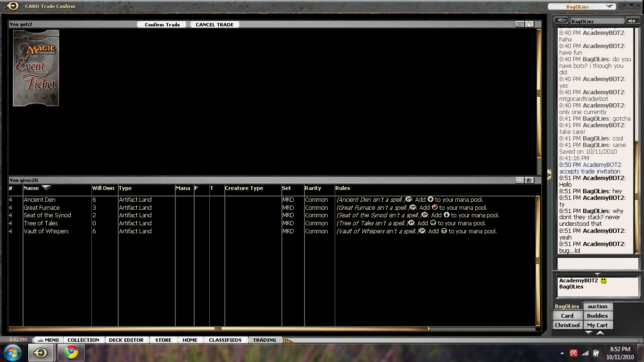Click the MTGO logo icon in title bar
The image size is (644, 362).
pos(13,6)
